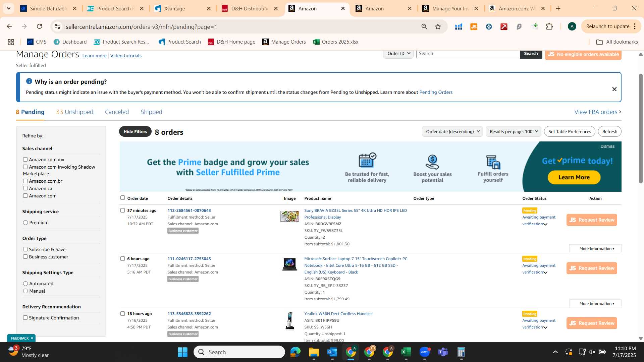Screen dimensions: 644x362
Task: Show hidden system tray icons
Action: [x=555, y=352]
